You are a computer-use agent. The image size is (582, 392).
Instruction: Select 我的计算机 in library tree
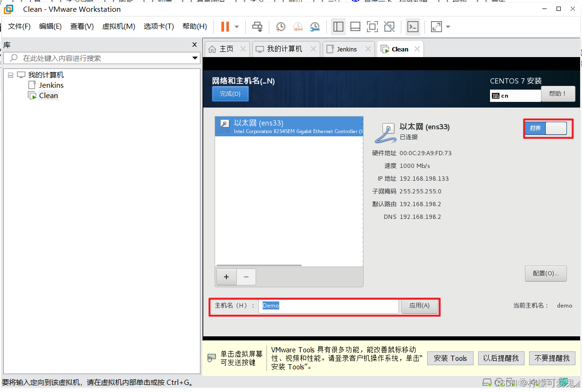point(46,75)
